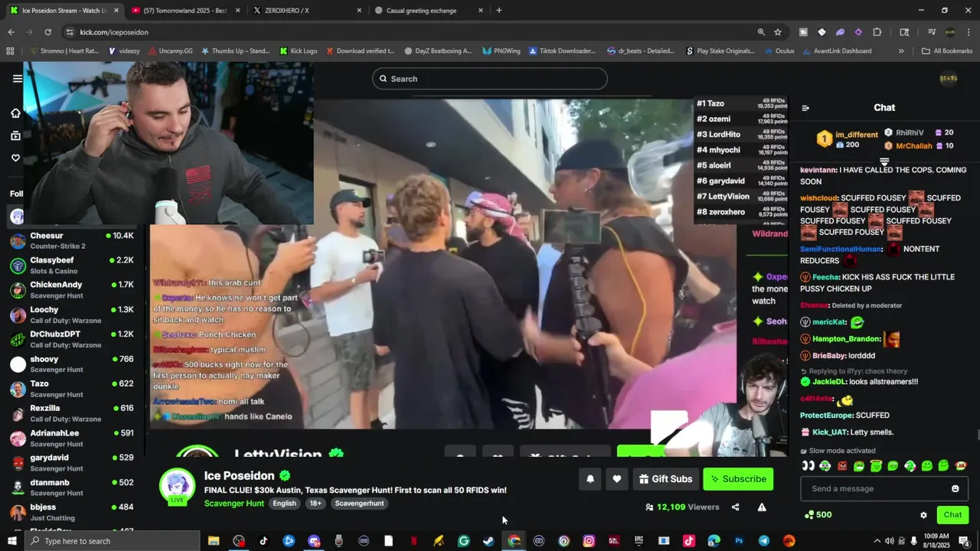The height and width of the screenshot is (551, 980).
Task: Open Classybeef channel in sidebar
Action: (72, 265)
